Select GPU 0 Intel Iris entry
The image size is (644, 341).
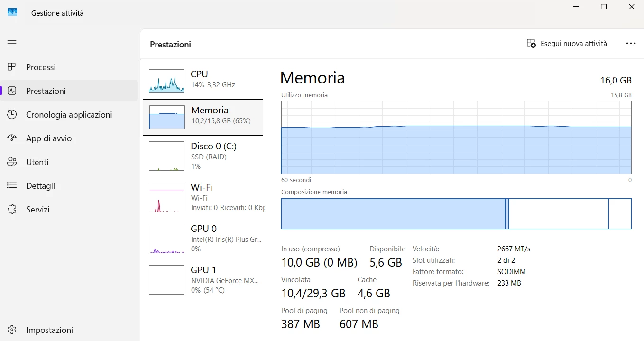pyautogui.click(x=203, y=239)
